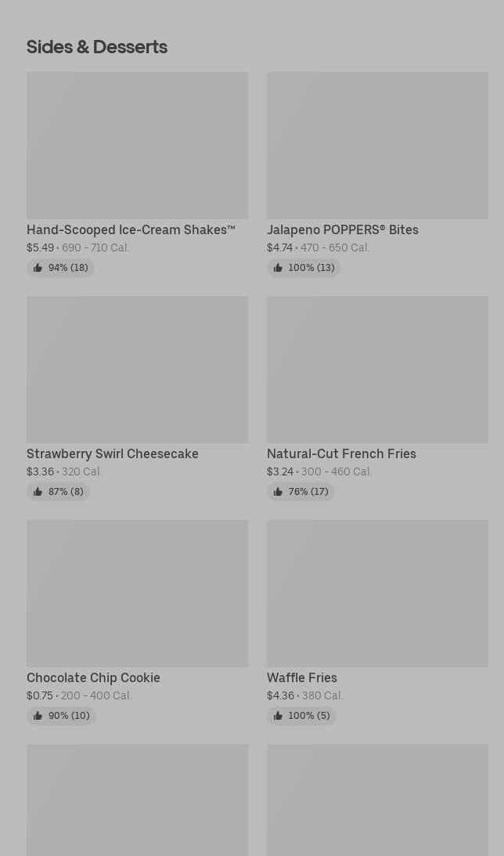Open Hand-Scooped Ice-Cream Shakes item image
This screenshot has width=504, height=856.
click(x=138, y=145)
